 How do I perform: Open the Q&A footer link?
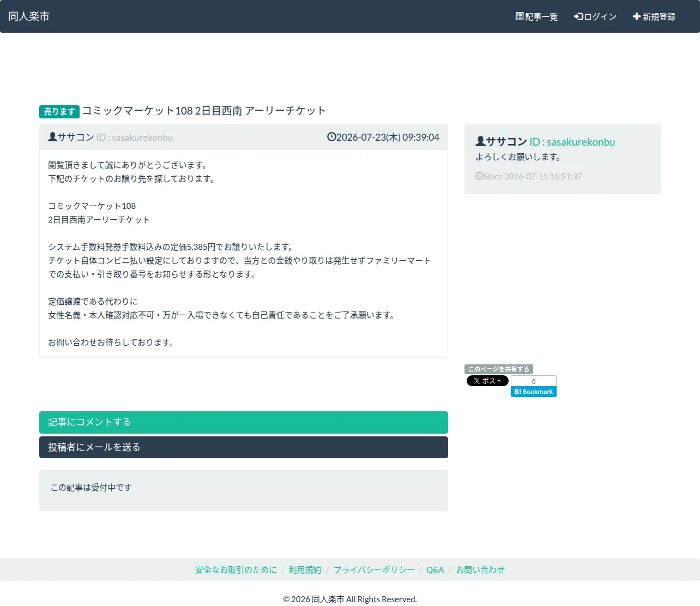435,570
